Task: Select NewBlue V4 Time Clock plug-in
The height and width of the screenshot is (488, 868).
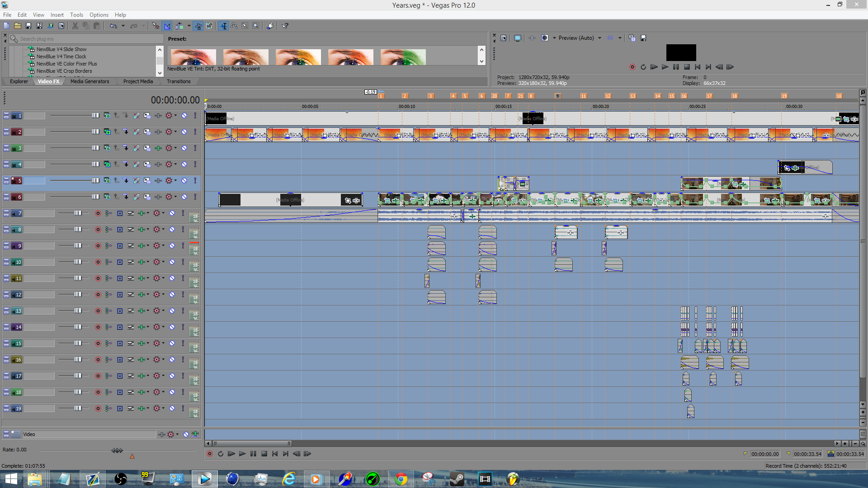Action: click(x=61, y=56)
